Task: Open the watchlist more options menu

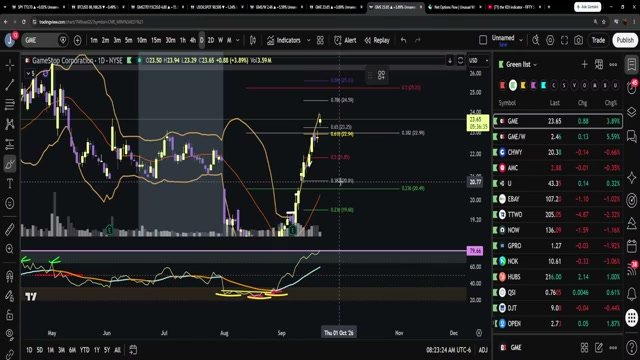Action: [x=613, y=64]
